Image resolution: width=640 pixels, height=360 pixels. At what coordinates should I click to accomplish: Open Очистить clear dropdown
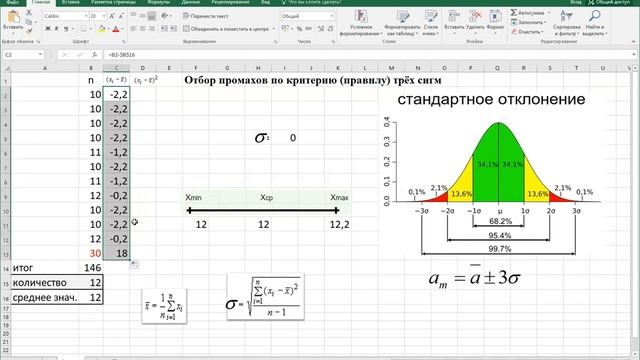[528, 31]
